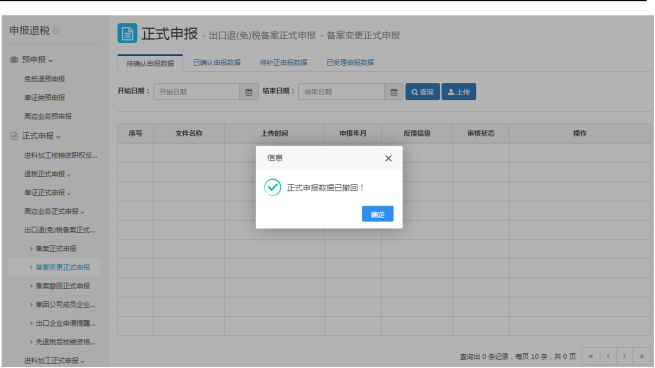Switch to the 已确认申报数据 tab

(x=217, y=63)
